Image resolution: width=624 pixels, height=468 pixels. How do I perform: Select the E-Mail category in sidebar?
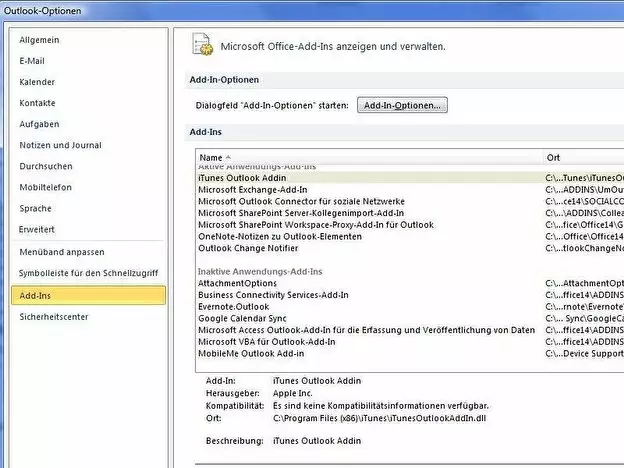pyautogui.click(x=32, y=61)
